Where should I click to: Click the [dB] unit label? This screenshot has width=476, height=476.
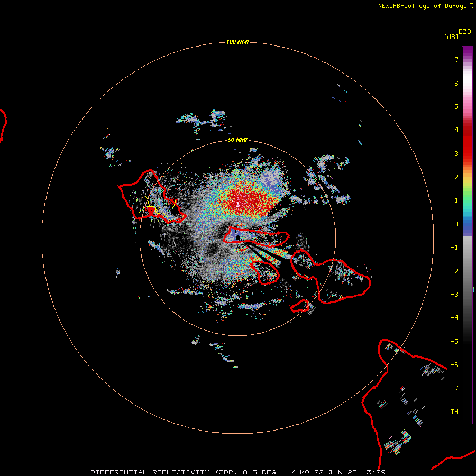[451, 36]
